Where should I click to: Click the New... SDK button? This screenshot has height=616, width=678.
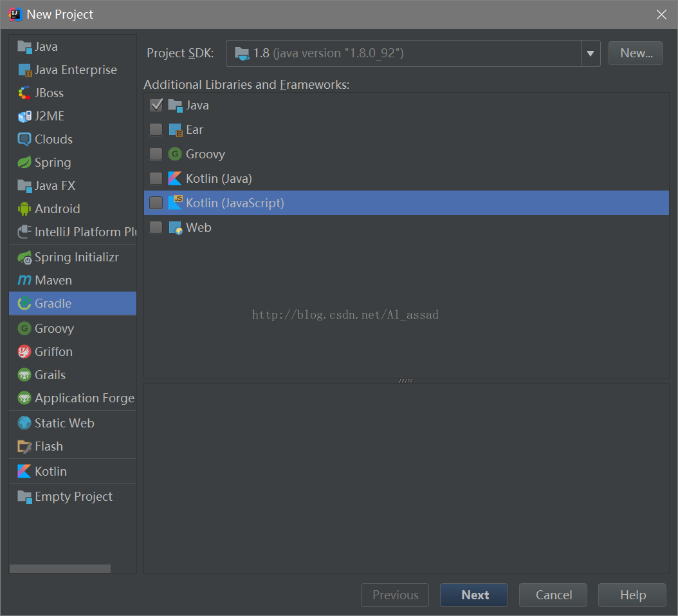click(636, 53)
